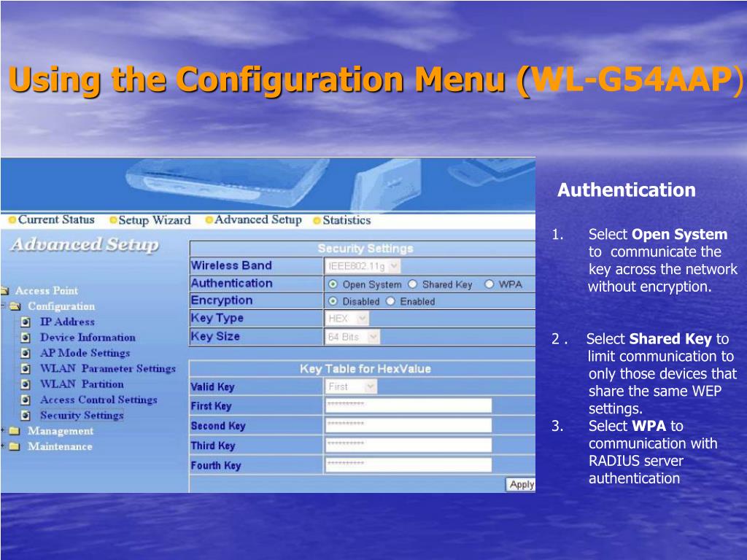The image size is (747, 560).
Task: Expand the Maintenance tree node
Action: click(3, 446)
